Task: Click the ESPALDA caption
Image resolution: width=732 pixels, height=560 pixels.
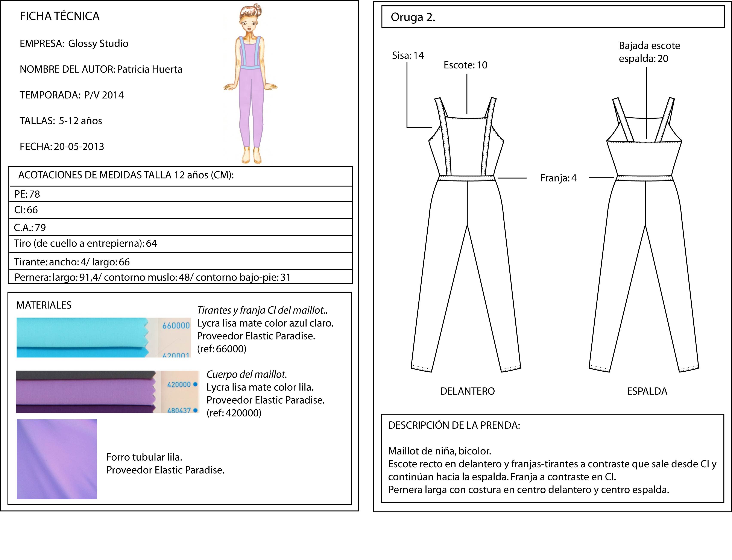Action: click(647, 391)
